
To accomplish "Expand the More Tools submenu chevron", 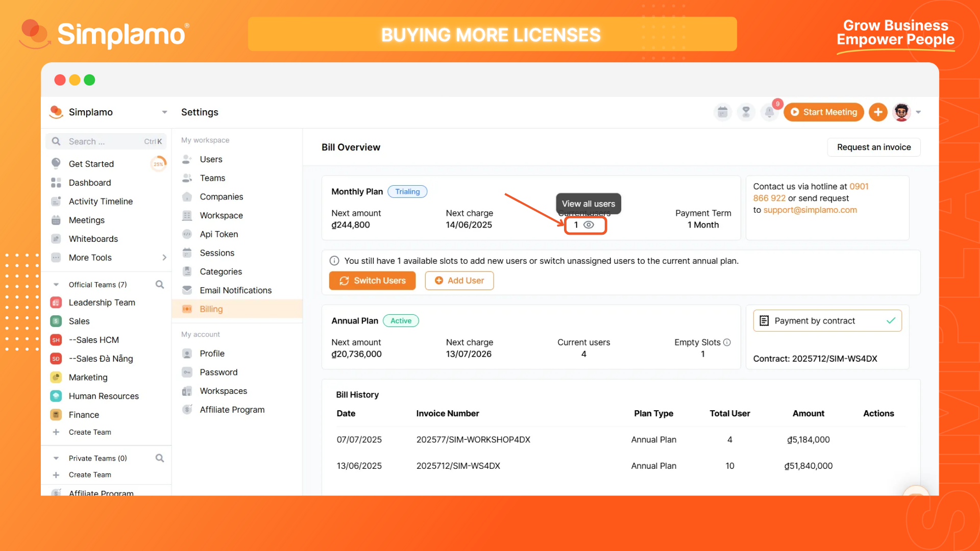I will [164, 258].
